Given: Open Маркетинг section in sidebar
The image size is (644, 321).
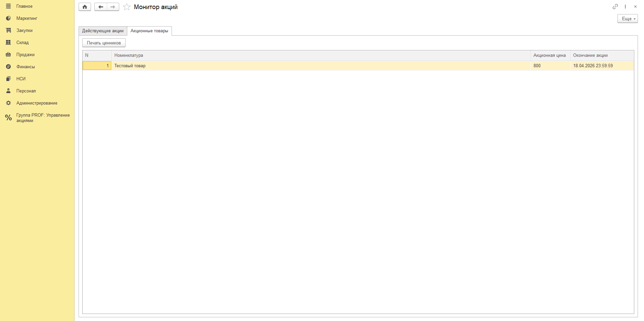Looking at the screenshot, I should [x=27, y=18].
